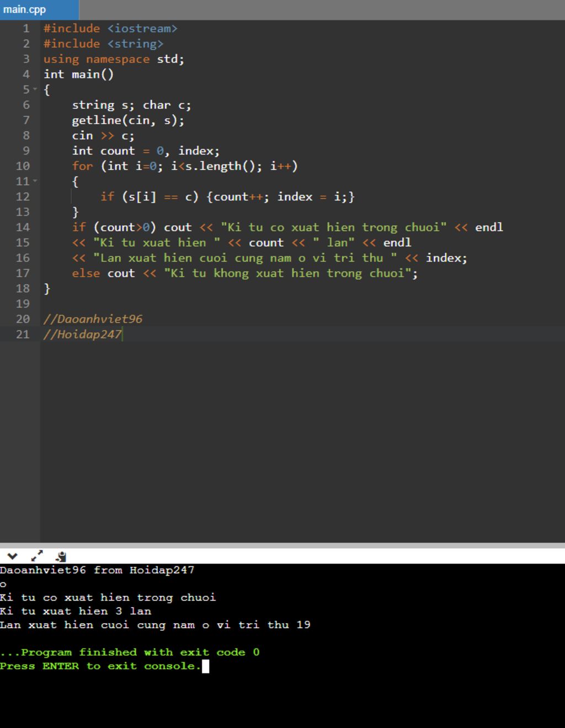Click the else cout line
This screenshot has height=728, width=565.
(x=244, y=273)
